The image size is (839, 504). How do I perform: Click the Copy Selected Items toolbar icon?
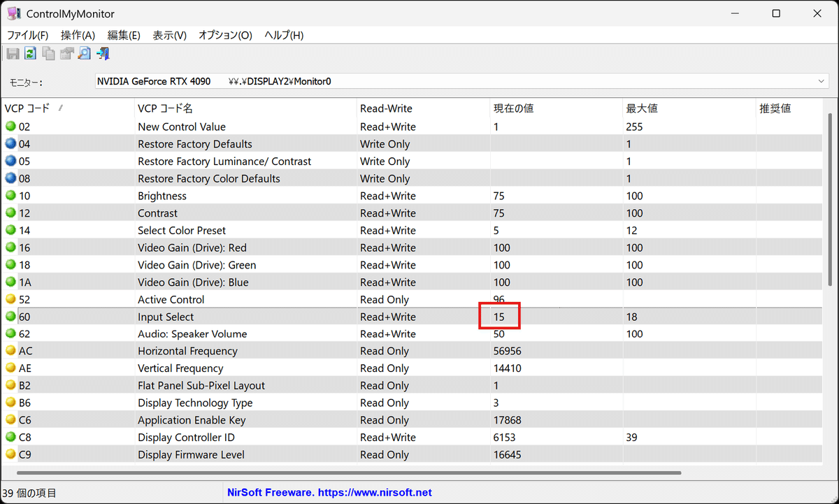click(x=48, y=53)
